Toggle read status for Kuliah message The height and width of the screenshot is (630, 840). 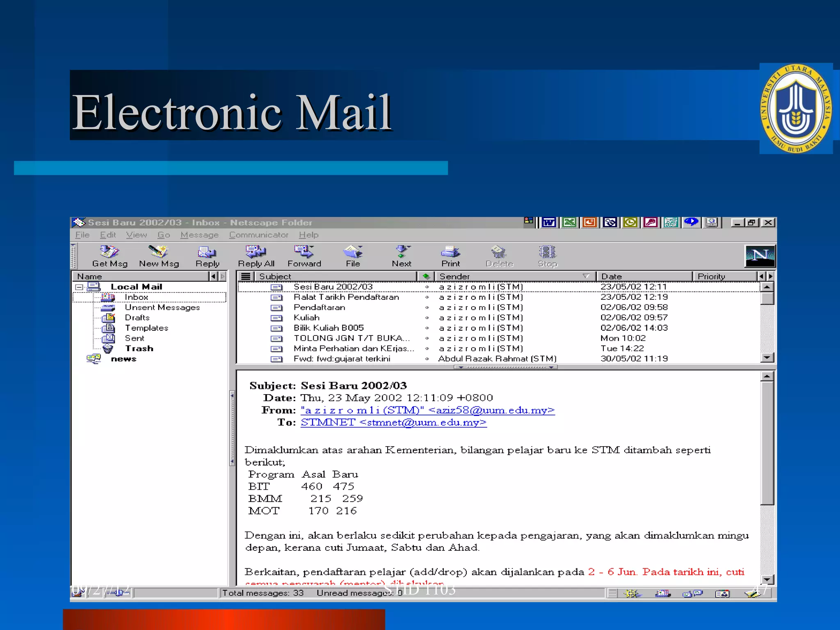coord(427,317)
